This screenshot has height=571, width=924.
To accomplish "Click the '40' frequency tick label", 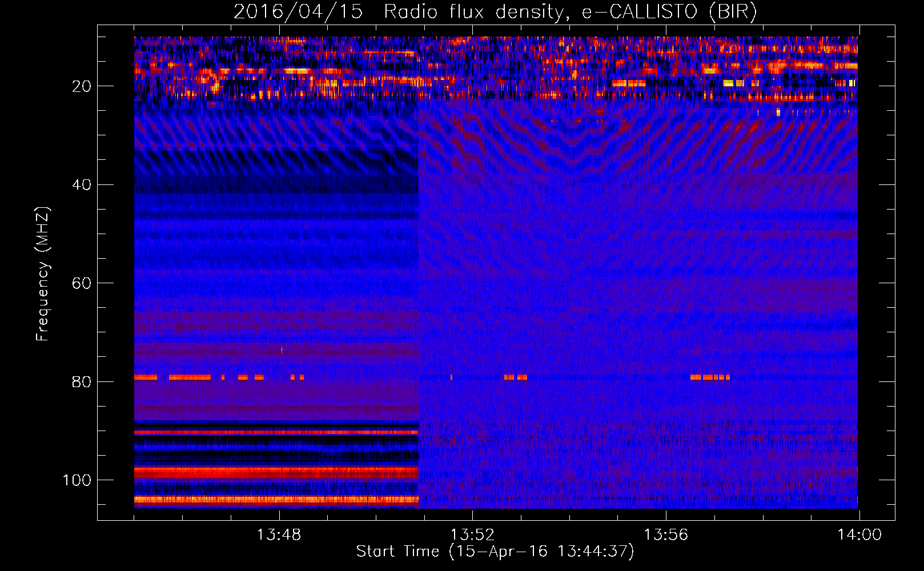I will [82, 185].
